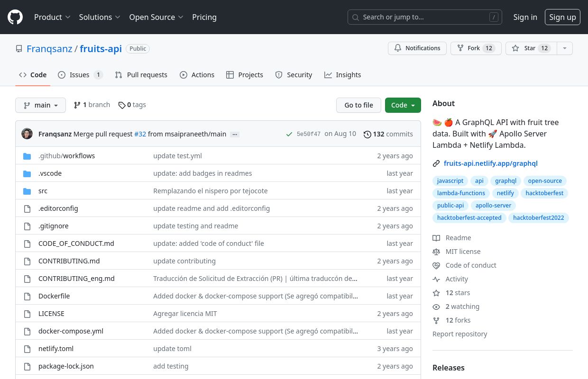The image size is (588, 379).
Task: View the 12 stars stargazers
Action: pos(451,293)
